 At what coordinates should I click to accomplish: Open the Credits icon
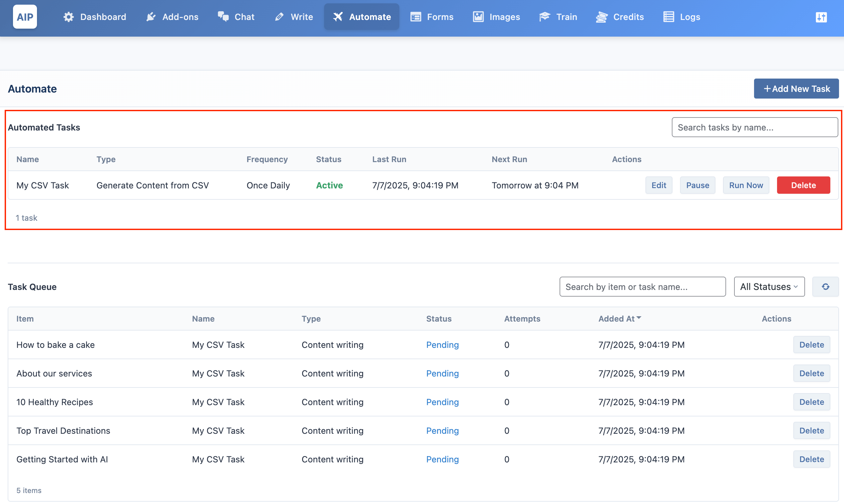click(x=602, y=17)
